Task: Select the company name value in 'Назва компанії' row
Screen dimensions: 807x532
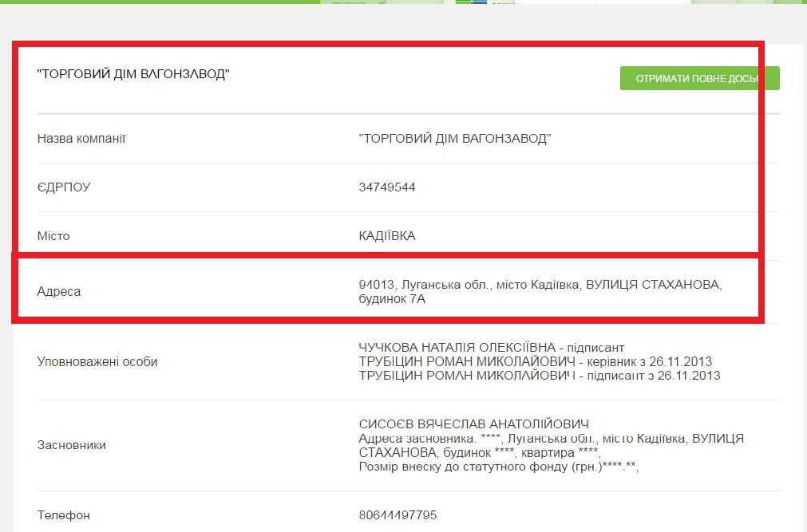Action: (x=455, y=139)
